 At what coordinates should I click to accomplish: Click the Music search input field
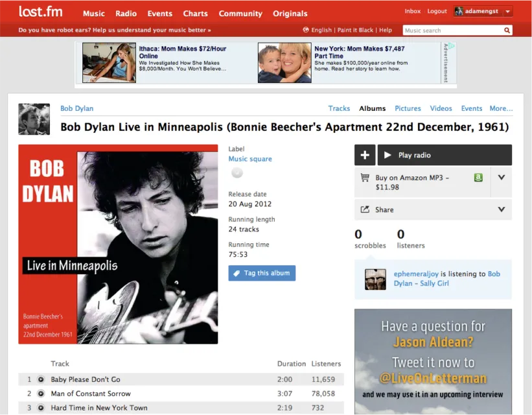pyautogui.click(x=452, y=30)
